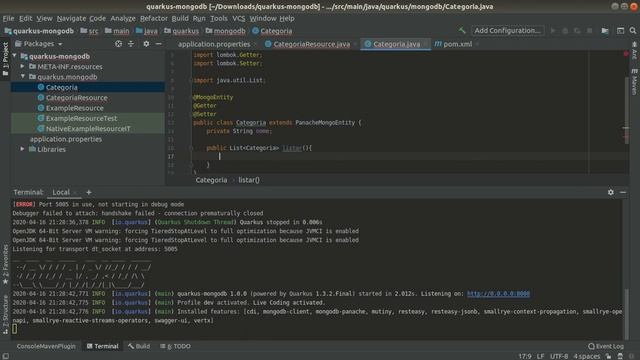Switch to CategoriaResource.java editor tab
The image size is (640, 360).
(311, 44)
